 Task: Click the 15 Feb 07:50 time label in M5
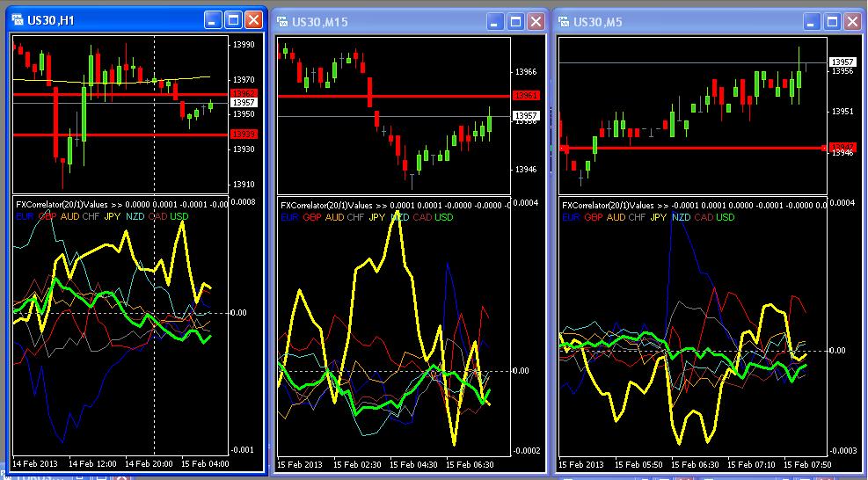pyautogui.click(x=807, y=464)
